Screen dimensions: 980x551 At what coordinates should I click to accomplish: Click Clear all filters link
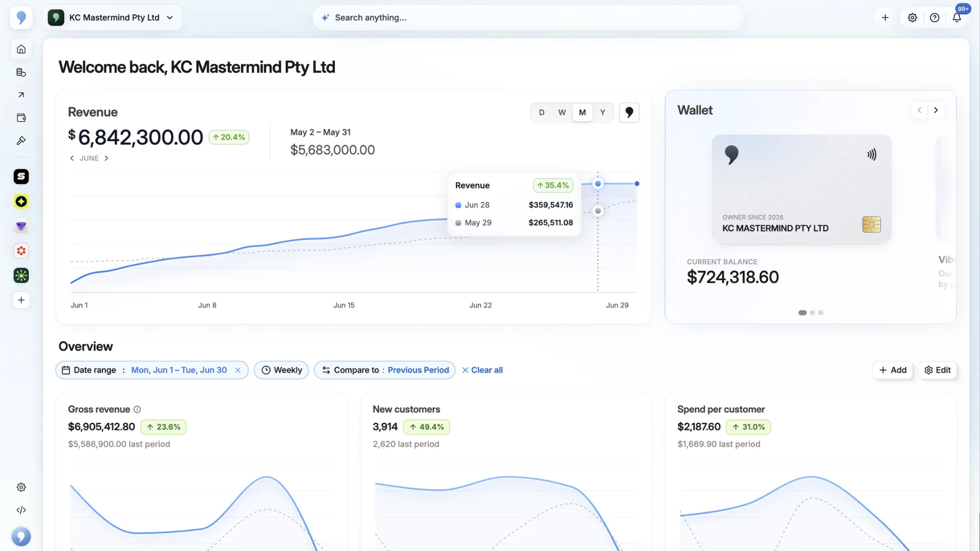coord(482,370)
